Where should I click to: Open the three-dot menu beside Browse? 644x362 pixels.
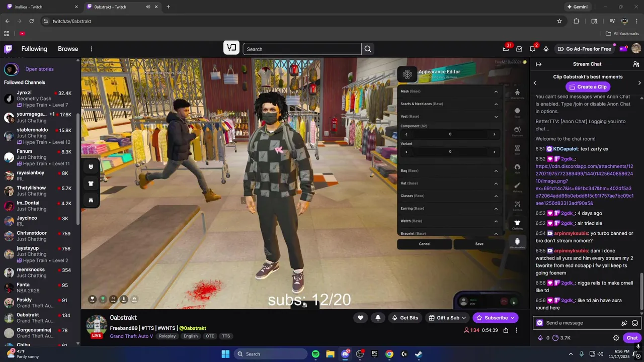[x=92, y=49]
